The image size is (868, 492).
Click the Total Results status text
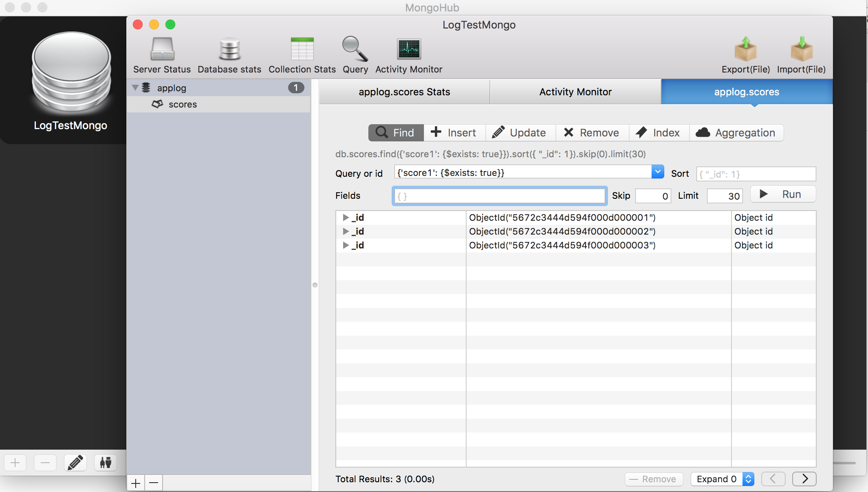pyautogui.click(x=385, y=479)
